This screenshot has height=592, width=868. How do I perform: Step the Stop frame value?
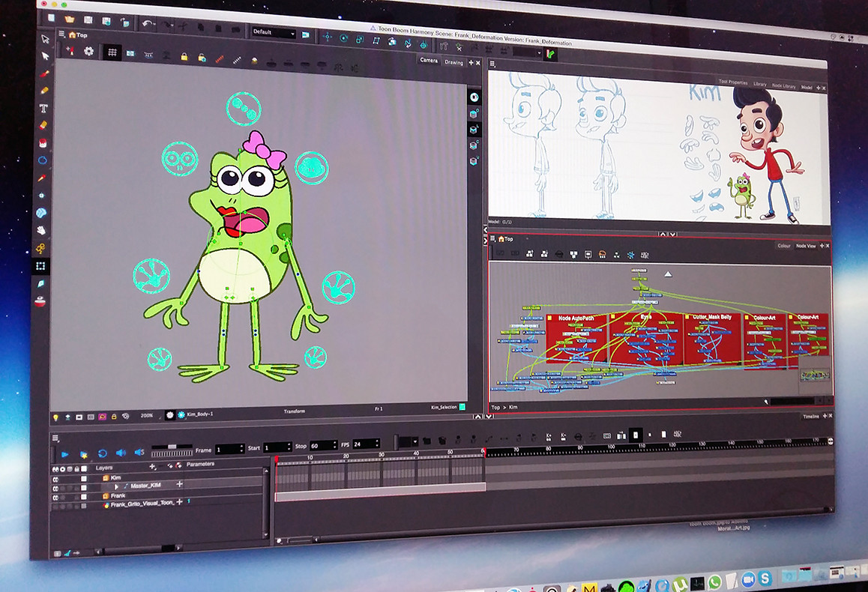[x=334, y=445]
